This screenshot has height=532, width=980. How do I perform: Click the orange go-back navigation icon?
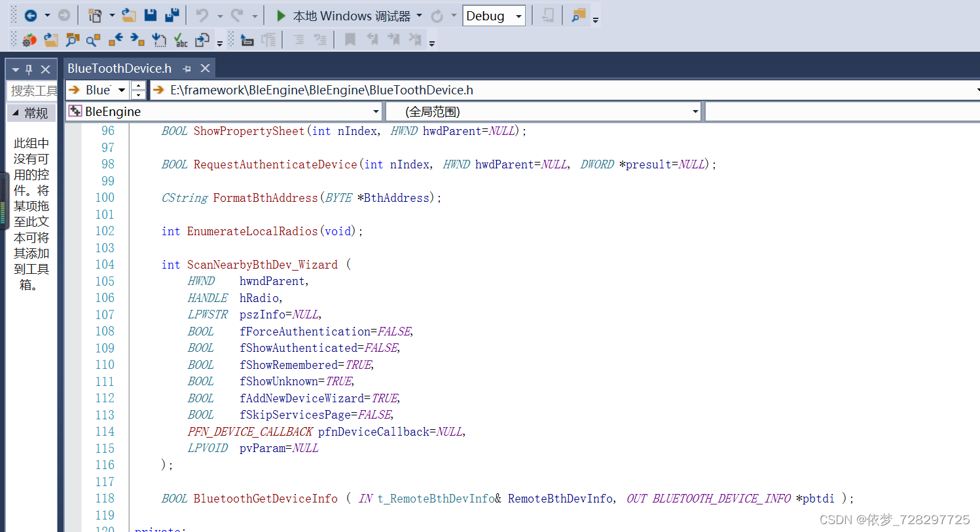click(116, 40)
